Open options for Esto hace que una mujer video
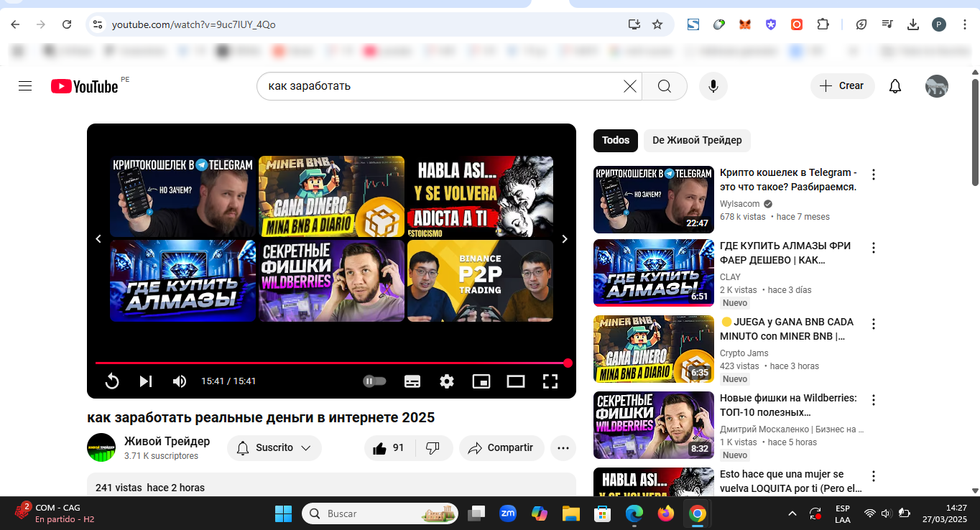This screenshot has height=530, width=980. [x=874, y=476]
